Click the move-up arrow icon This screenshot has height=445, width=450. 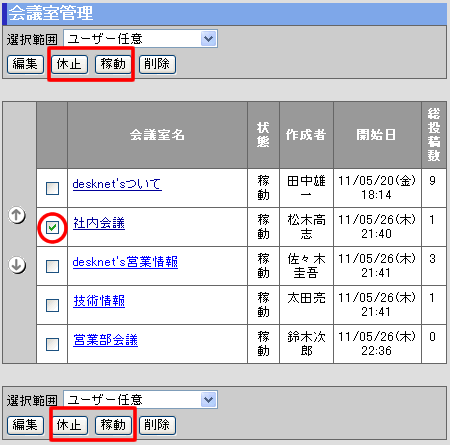click(17, 215)
